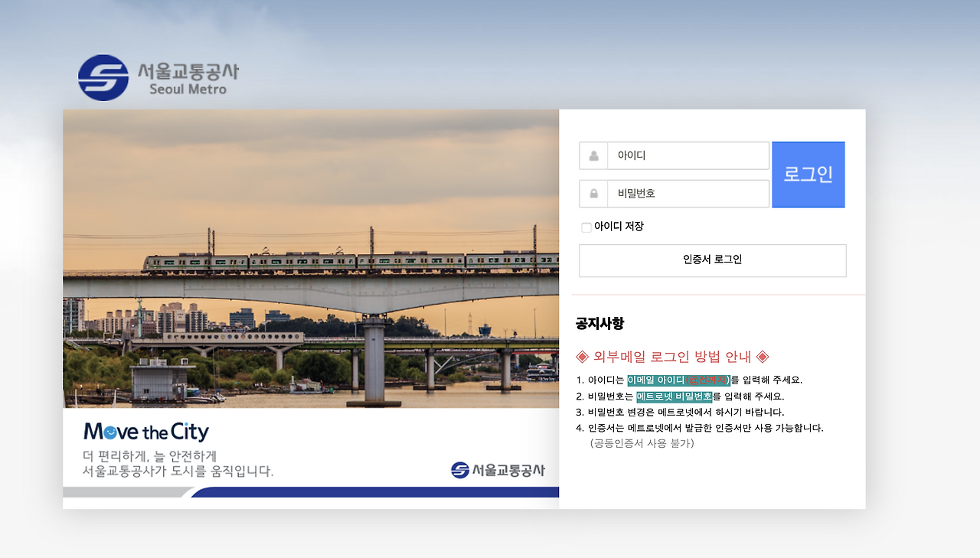Image resolution: width=980 pixels, height=558 pixels.
Task: Click the checkbox next to 아이디 저장 label
Action: pyautogui.click(x=585, y=227)
